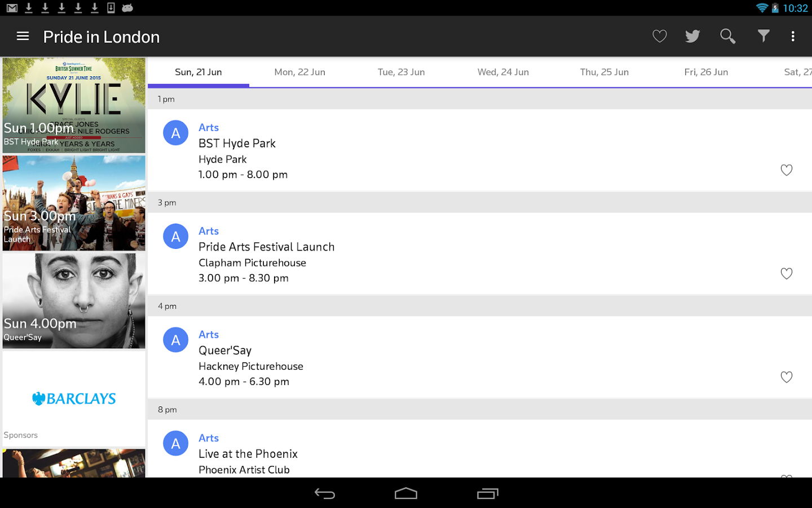Open the Queer'Say event title
Image resolution: width=812 pixels, height=508 pixels.
(225, 351)
